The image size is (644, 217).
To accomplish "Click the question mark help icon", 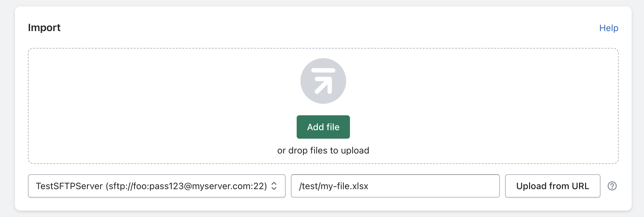I will (612, 186).
